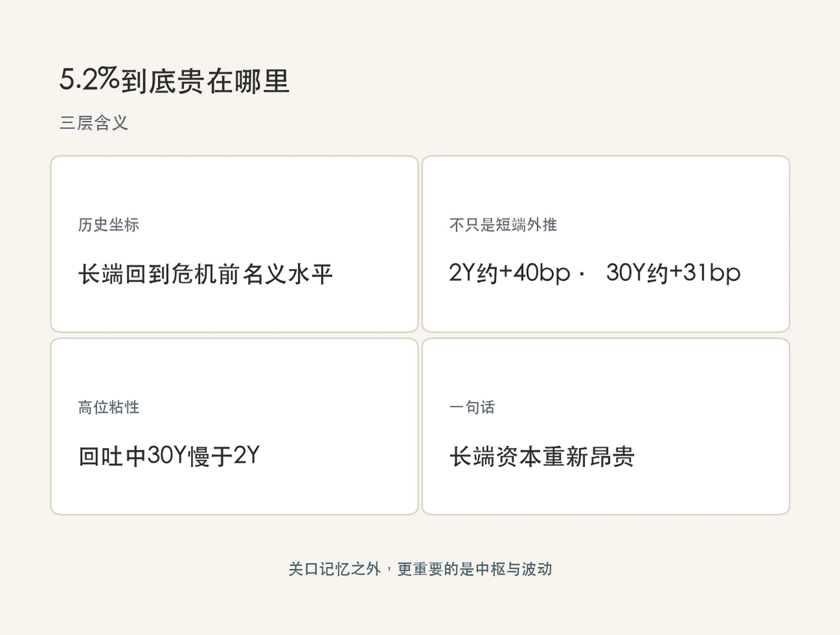Select the bottom-left 高位粘性 card
This screenshot has height=635, width=840.
tap(234, 426)
